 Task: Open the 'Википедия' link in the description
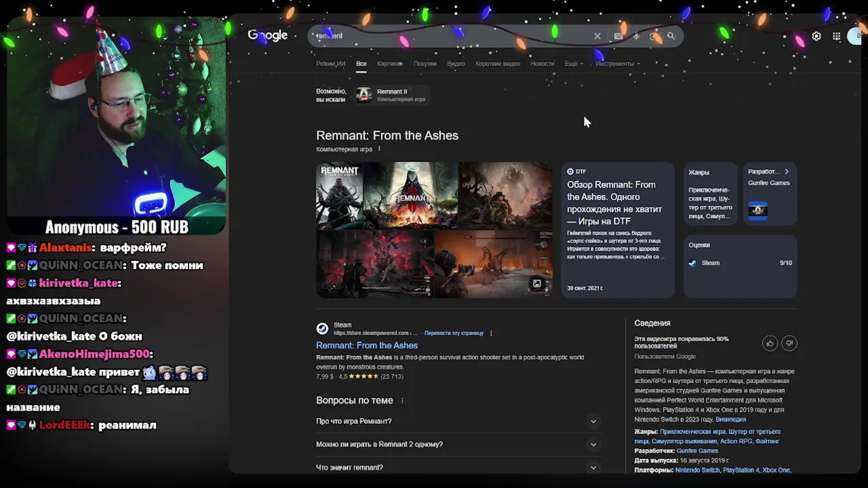pyautogui.click(x=731, y=420)
